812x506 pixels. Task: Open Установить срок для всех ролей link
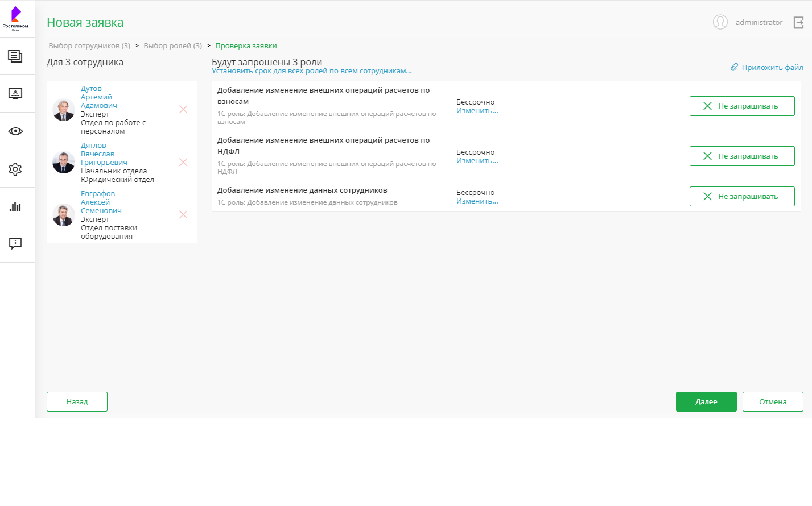tap(311, 71)
